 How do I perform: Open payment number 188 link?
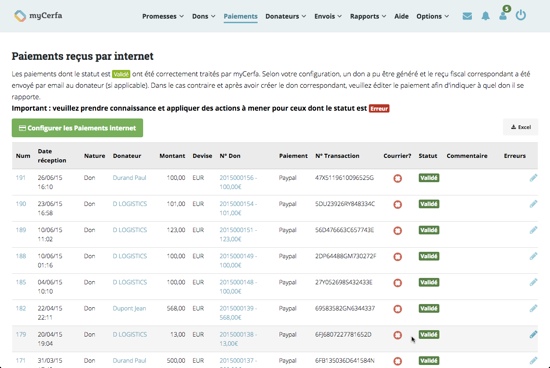click(21, 256)
